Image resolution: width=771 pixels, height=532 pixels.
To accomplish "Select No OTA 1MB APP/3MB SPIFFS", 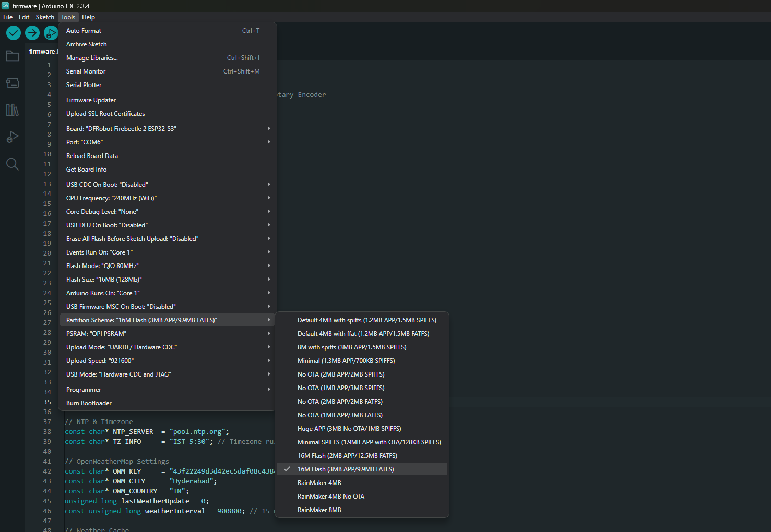I will 362,388.
